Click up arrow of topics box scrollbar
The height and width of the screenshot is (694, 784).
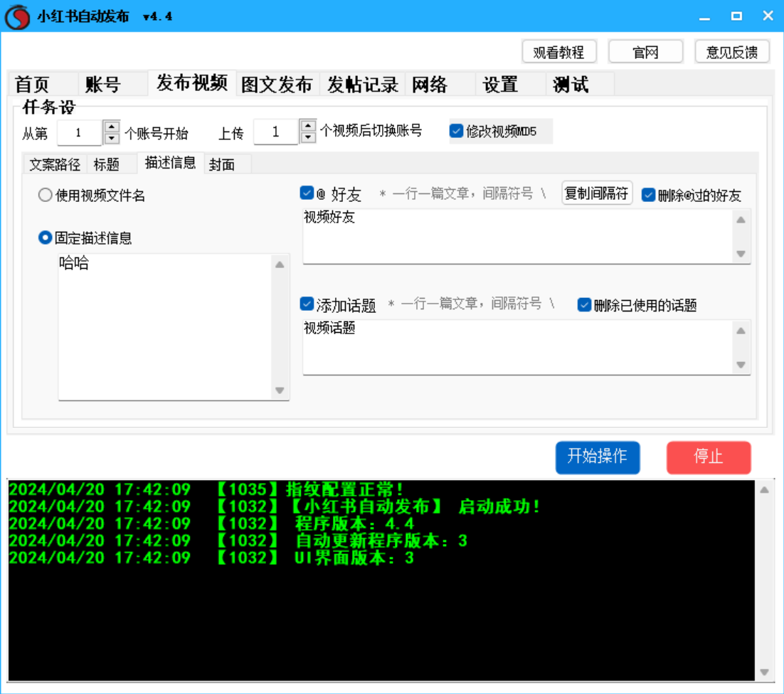click(x=741, y=331)
